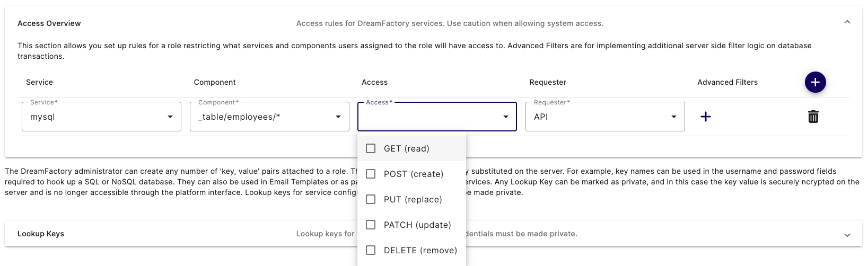Viewport: 868px width, 266px height.
Task: Click the Access Overview panel title
Action: point(49,23)
